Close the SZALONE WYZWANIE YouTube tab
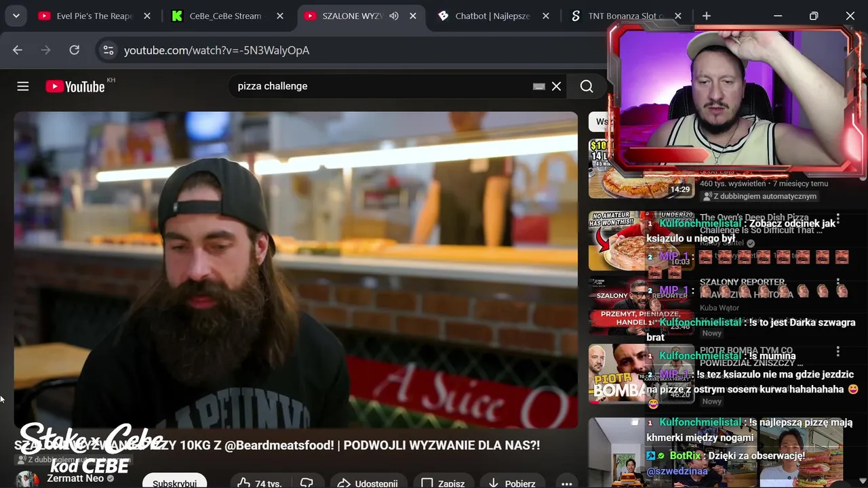The width and height of the screenshot is (868, 488). [x=413, y=16]
